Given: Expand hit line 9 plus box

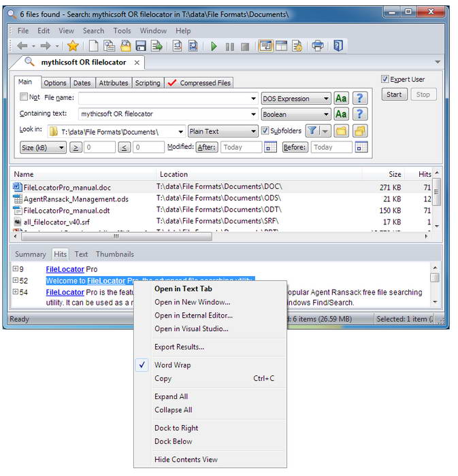Looking at the screenshot, I should [x=15, y=269].
